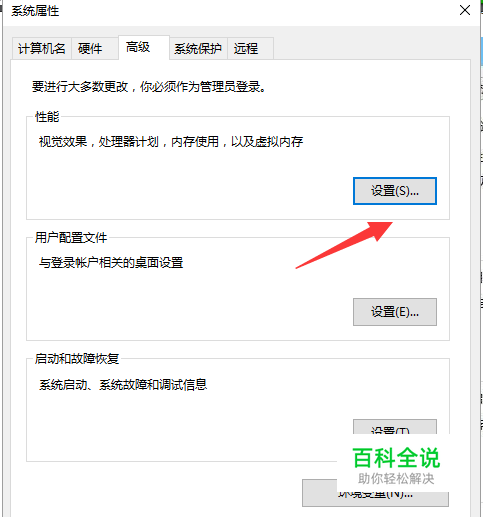Click the 系统启动、系统故障和调试信息 text
The width and height of the screenshot is (483, 517).
(x=123, y=385)
